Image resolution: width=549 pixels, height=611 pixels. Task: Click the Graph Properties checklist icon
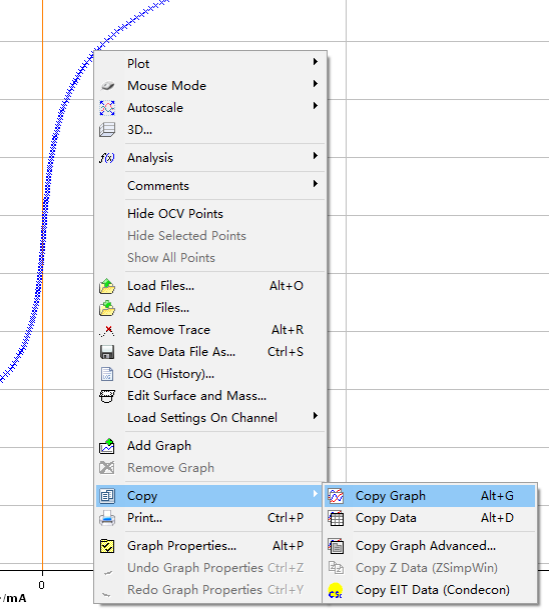tap(107, 546)
